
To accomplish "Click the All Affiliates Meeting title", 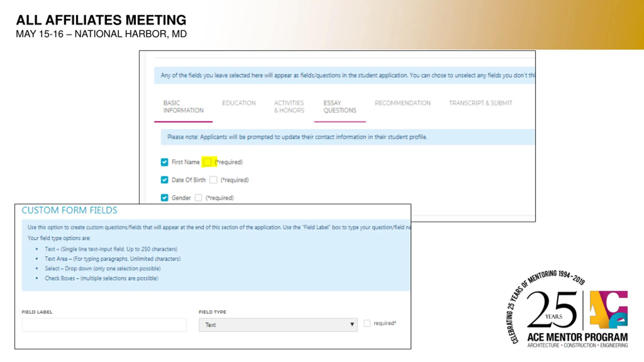I will 101,20.
